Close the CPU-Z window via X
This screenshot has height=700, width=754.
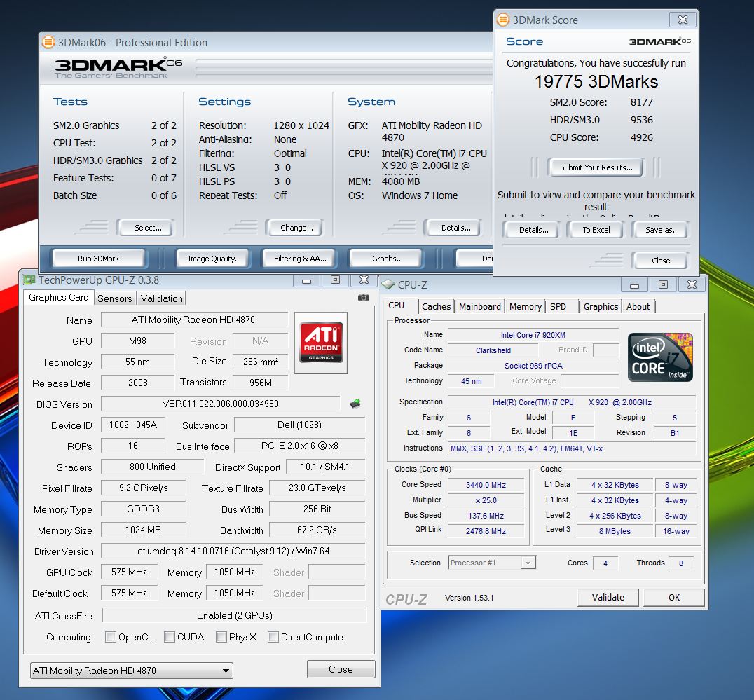tap(692, 285)
